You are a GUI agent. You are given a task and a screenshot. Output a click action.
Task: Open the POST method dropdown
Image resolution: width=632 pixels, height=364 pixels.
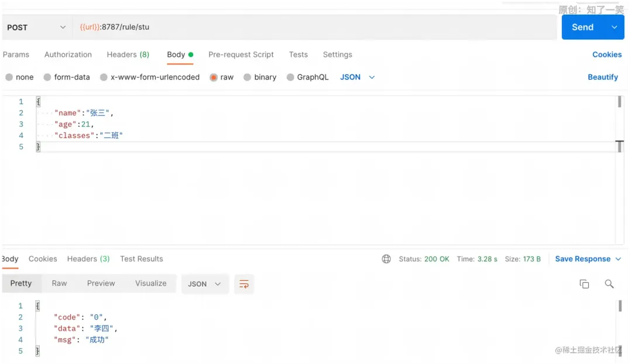tap(37, 28)
